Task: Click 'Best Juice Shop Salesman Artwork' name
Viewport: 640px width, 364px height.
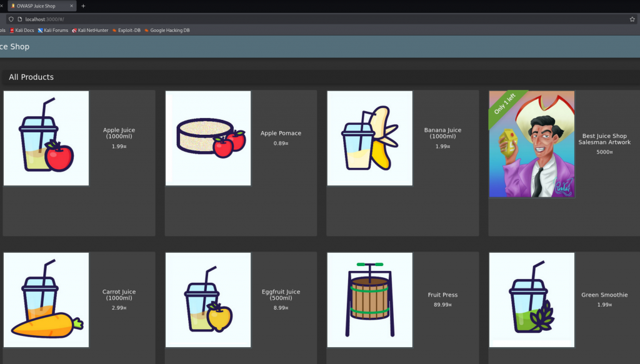Action: point(604,139)
